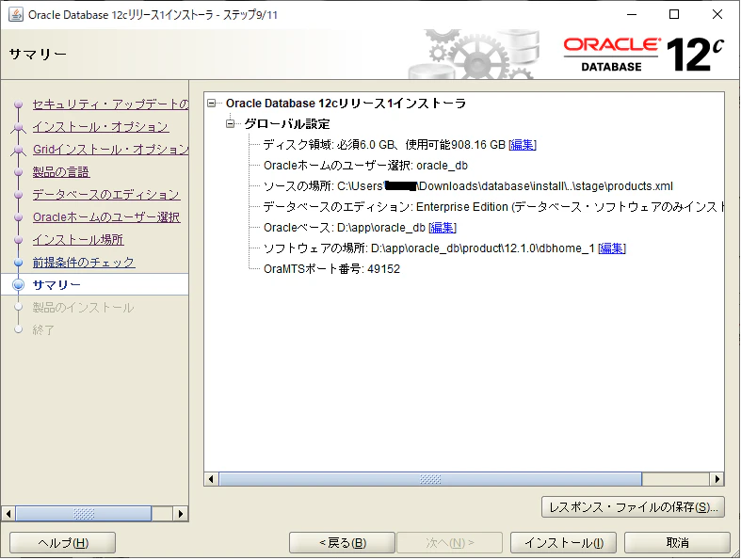Click 編集 link next to ディスク領域
Image resolution: width=741 pixels, height=560 pixels.
[523, 145]
